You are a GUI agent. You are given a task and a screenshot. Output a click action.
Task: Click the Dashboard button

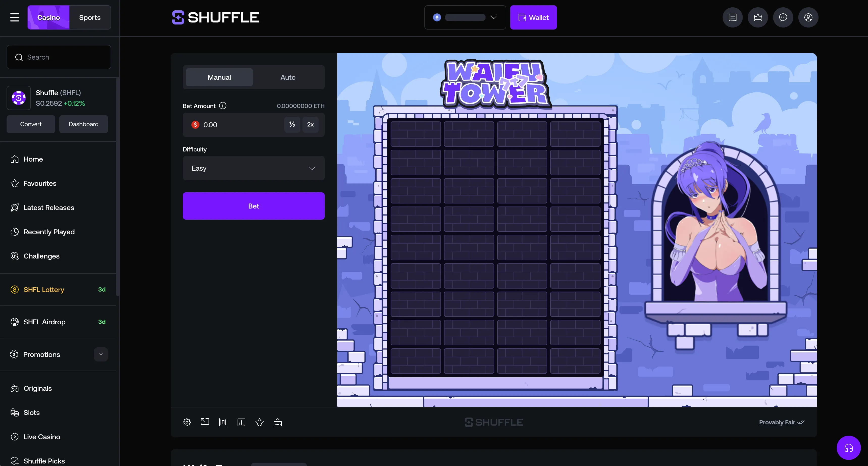pyautogui.click(x=84, y=124)
